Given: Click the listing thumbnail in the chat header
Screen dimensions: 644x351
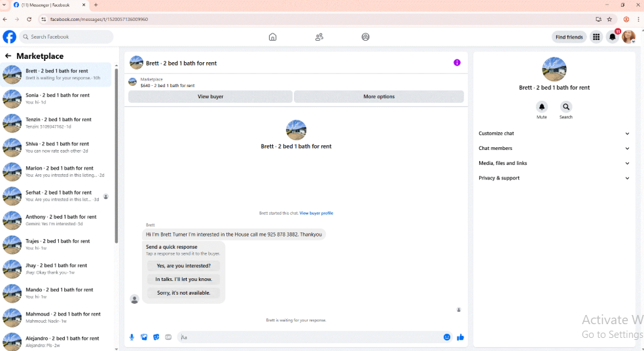Looking at the screenshot, I should click(x=136, y=63).
